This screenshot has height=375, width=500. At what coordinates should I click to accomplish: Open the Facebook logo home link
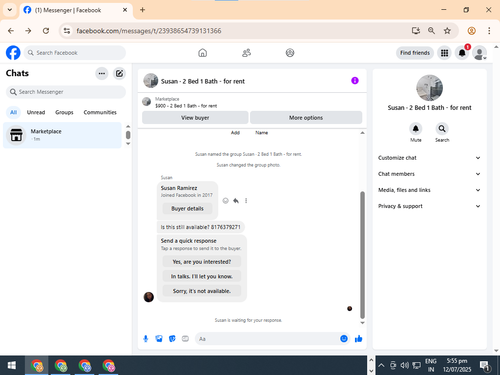coord(13,53)
